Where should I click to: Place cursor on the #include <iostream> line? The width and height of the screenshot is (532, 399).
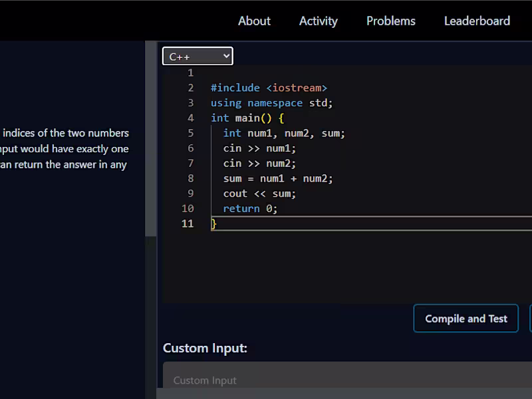269,88
